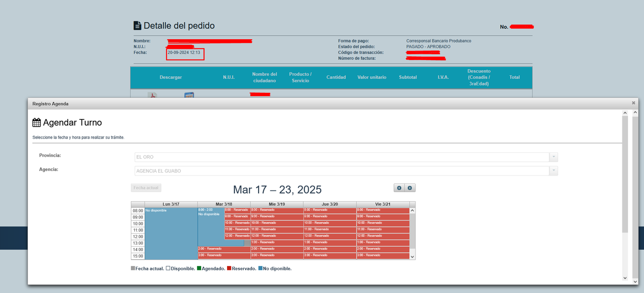
Task: Click the calendar icon beside Agendar Turno
Action: point(36,122)
